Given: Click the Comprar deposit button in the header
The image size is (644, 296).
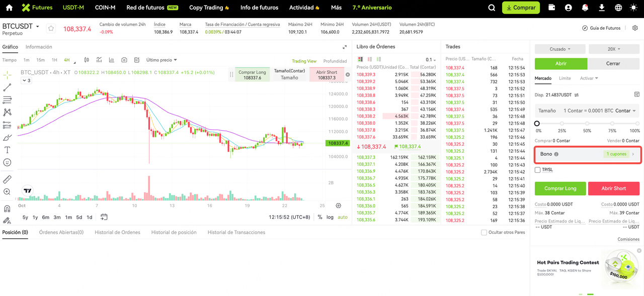Looking at the screenshot, I should pos(521,8).
